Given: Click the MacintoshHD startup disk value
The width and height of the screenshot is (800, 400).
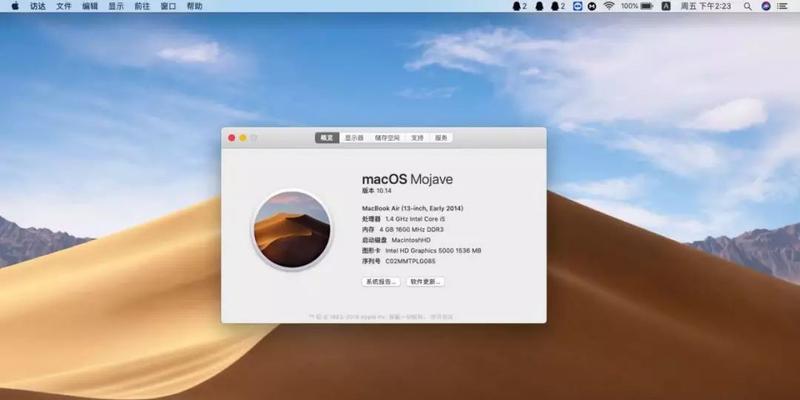Looking at the screenshot, I should coord(411,240).
